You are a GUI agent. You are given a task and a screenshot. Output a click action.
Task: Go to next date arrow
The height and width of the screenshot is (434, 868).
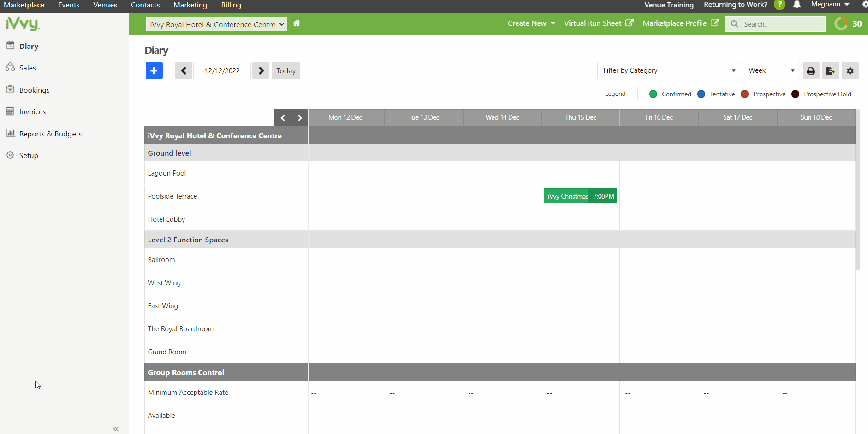click(x=261, y=70)
